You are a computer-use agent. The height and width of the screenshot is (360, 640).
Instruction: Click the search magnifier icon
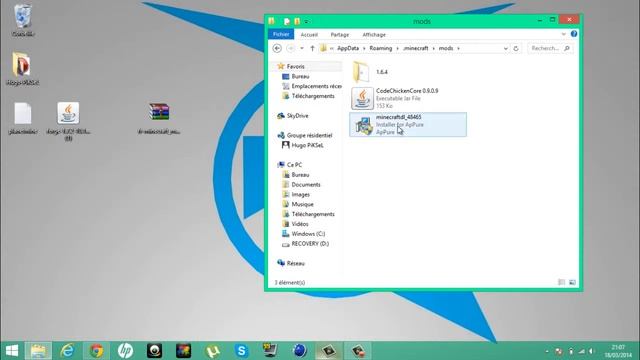tap(567, 48)
